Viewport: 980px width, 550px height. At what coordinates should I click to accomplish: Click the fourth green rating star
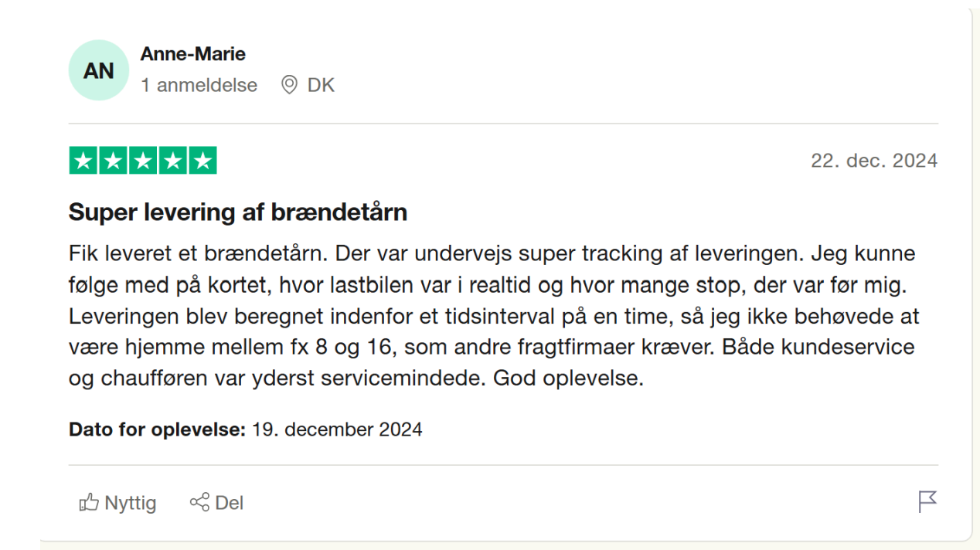(x=173, y=161)
